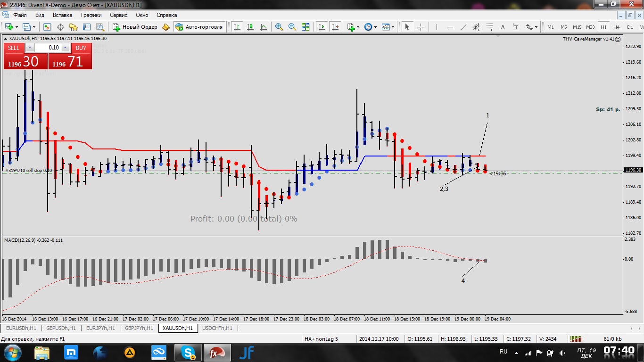Select the Crosshair tool
Viewport: 644px width, 362px height.
tap(421, 27)
